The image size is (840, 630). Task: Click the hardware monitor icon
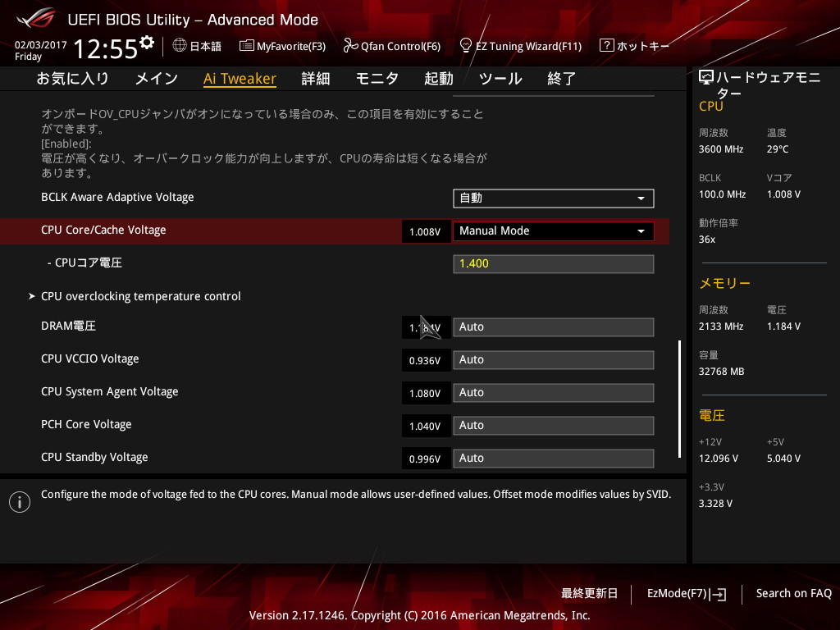(706, 78)
